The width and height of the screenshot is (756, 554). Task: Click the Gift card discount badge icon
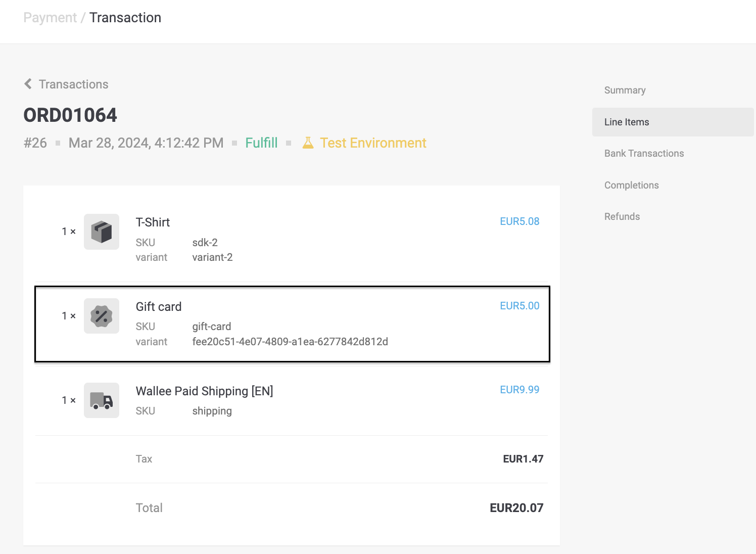coord(102,316)
